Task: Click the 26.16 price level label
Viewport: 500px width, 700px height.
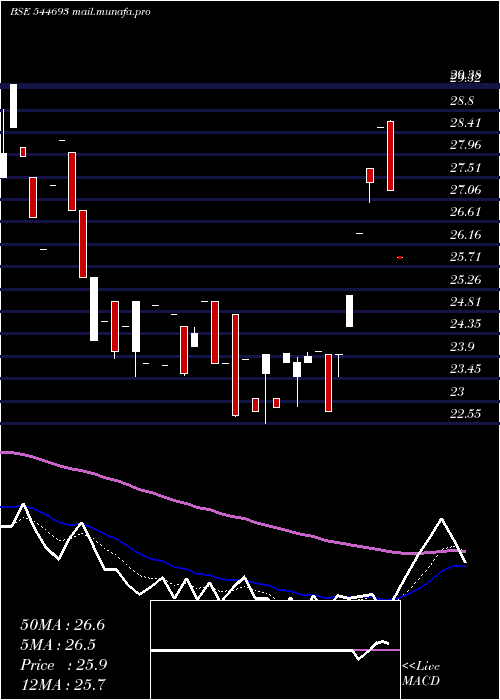Action: click(465, 235)
